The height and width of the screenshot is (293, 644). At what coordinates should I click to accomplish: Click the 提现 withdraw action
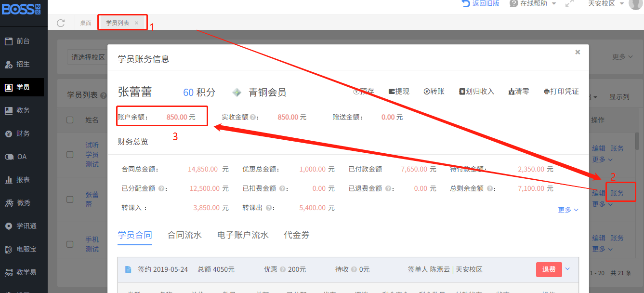coord(398,92)
